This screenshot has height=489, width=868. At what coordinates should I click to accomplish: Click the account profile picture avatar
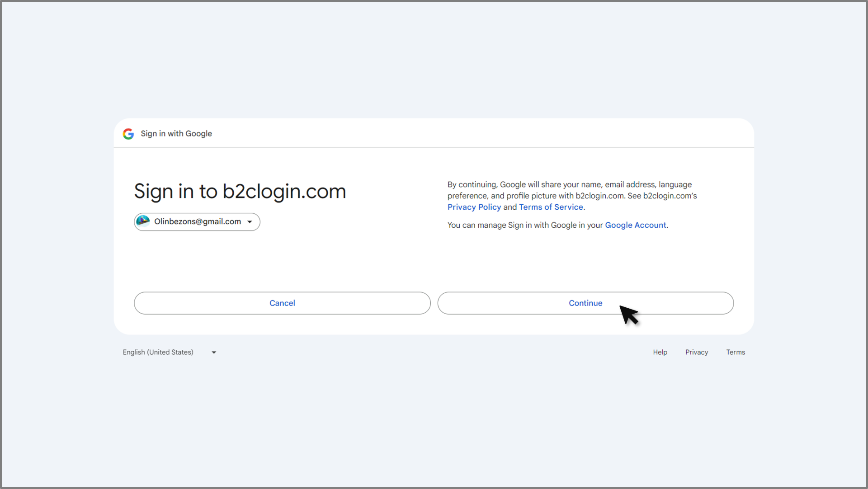(143, 221)
